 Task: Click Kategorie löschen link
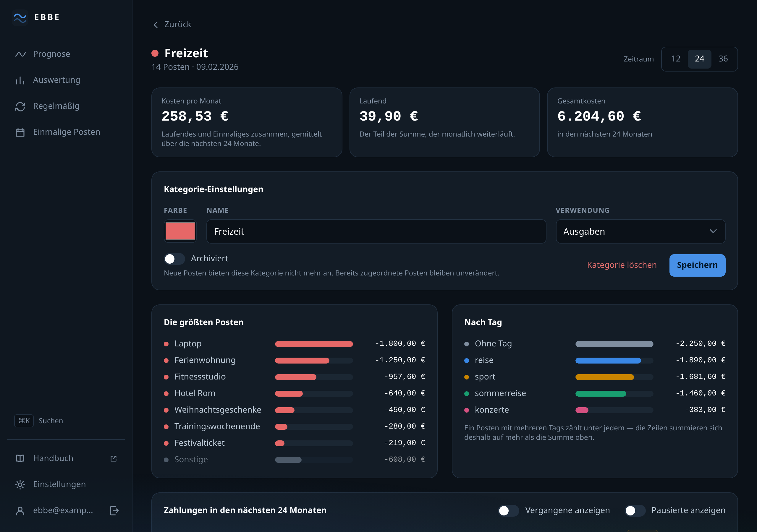coord(622,265)
